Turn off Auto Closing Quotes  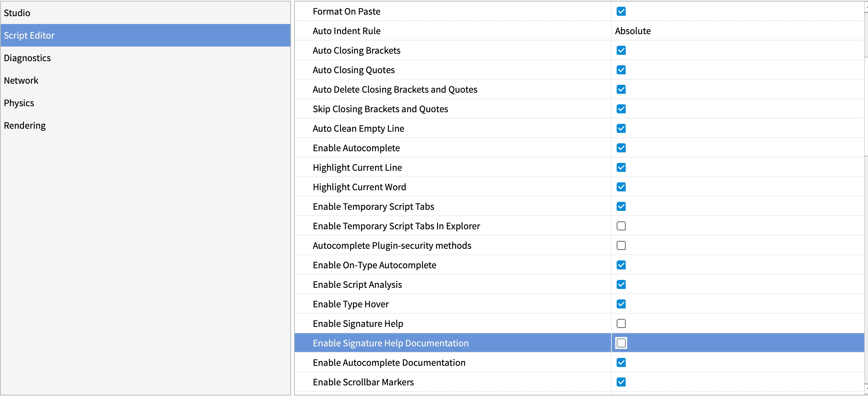(x=621, y=70)
